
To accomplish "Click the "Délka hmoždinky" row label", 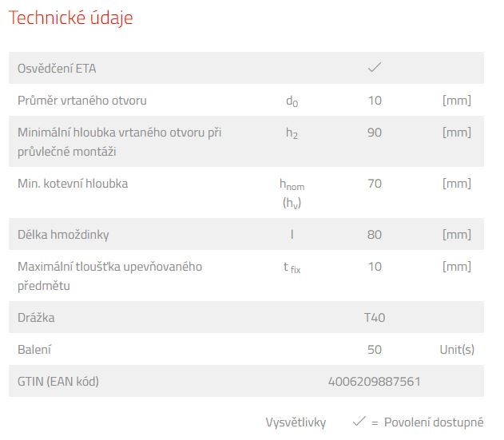I will coord(63,235).
